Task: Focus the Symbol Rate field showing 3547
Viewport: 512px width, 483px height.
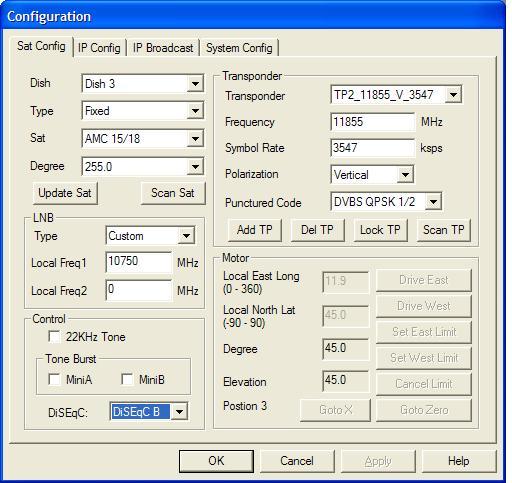Action: 372,148
